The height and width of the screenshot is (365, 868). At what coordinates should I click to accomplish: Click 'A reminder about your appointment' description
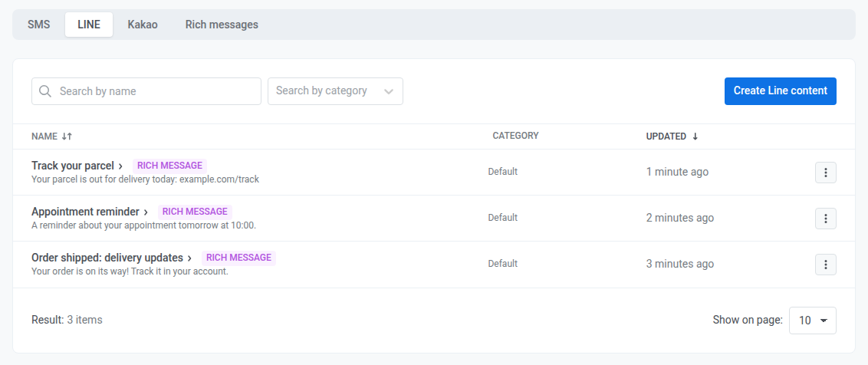tap(144, 225)
